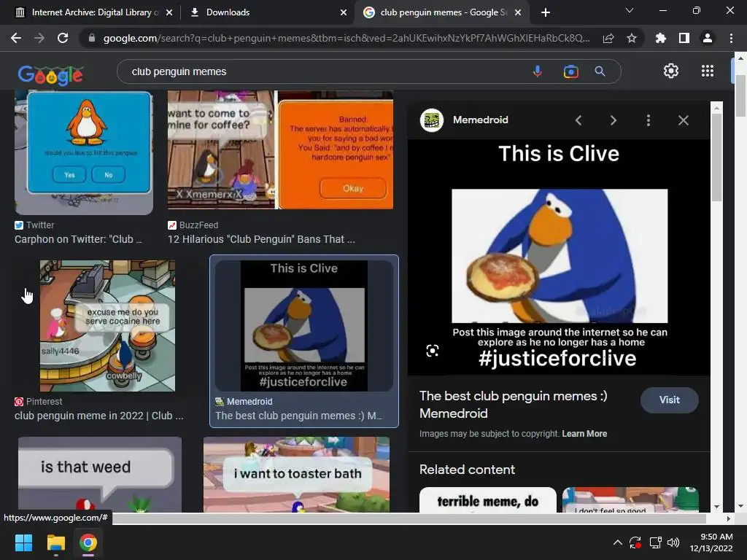Open the Memedroid source name in preview header
Viewport: 747px width, 560px height.
(480, 120)
